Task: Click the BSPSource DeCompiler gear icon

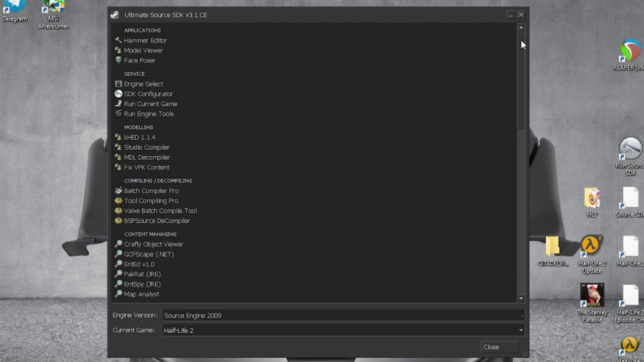Action: coord(119,221)
